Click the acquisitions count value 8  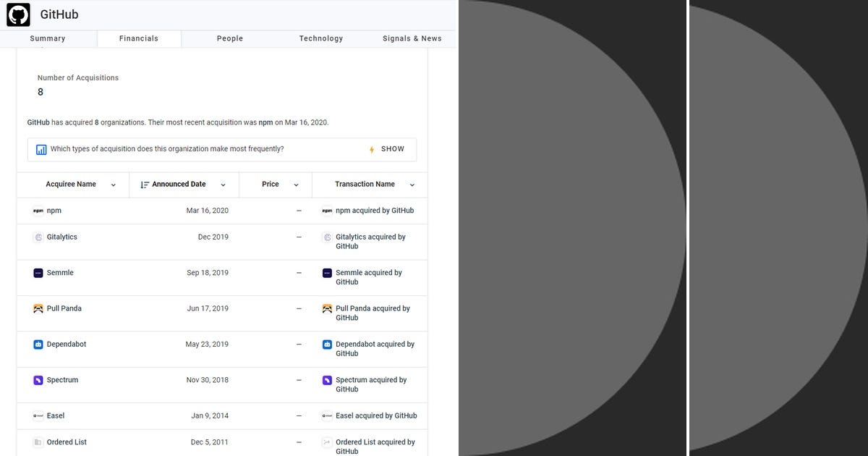(41, 92)
